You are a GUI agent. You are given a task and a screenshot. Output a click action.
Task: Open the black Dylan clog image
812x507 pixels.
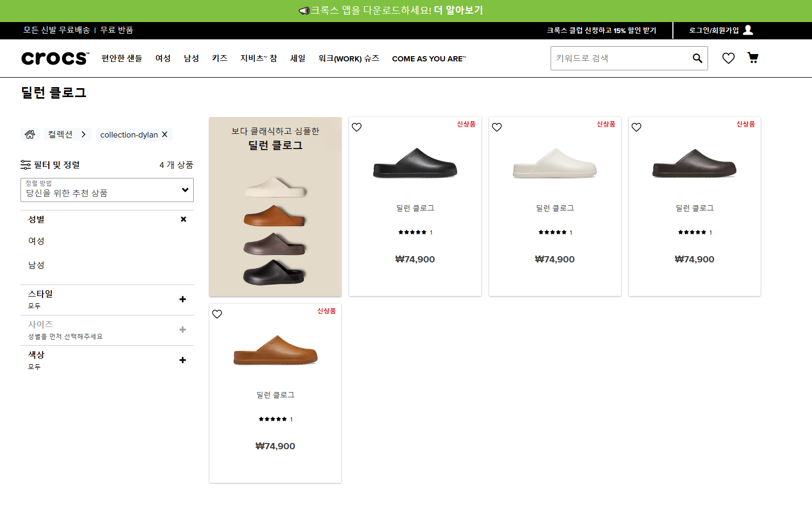[x=415, y=163]
